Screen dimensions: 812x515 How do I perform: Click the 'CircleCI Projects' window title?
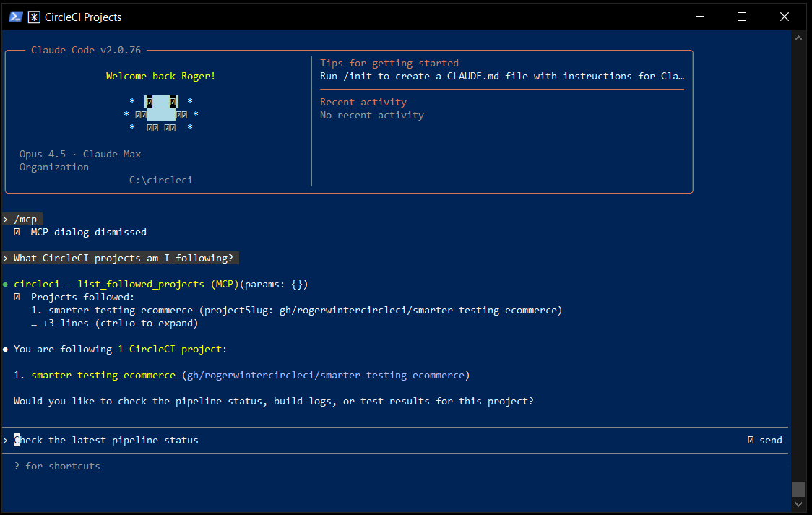tap(83, 17)
